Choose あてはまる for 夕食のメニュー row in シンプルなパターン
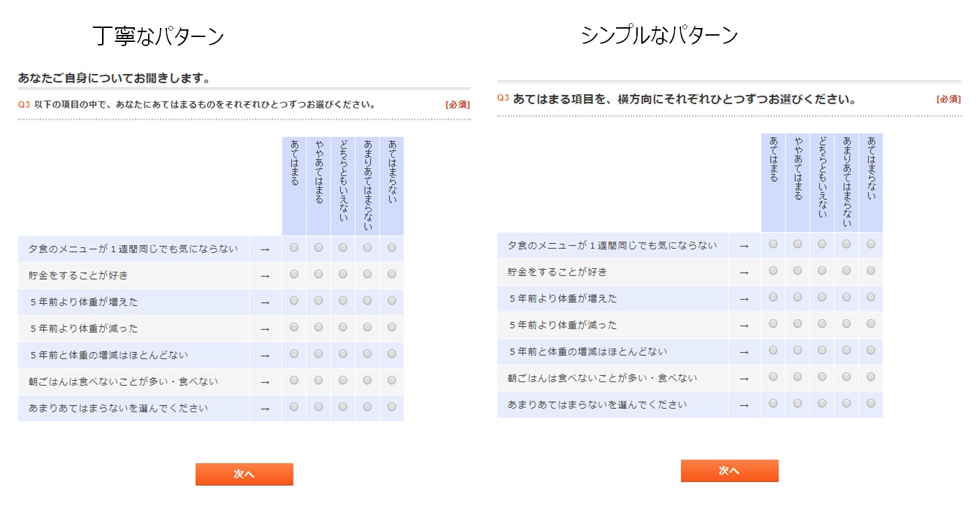Screen dimensions: 980x510 coord(773,244)
